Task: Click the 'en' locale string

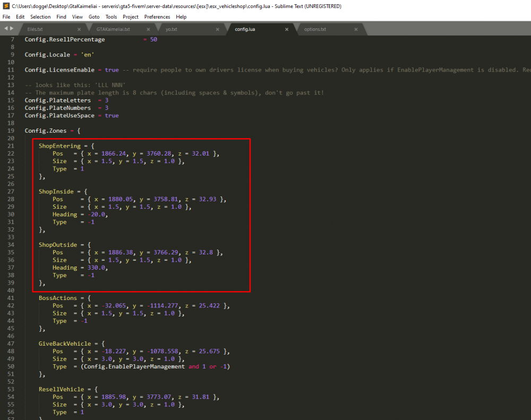Action: pyautogui.click(x=88, y=55)
